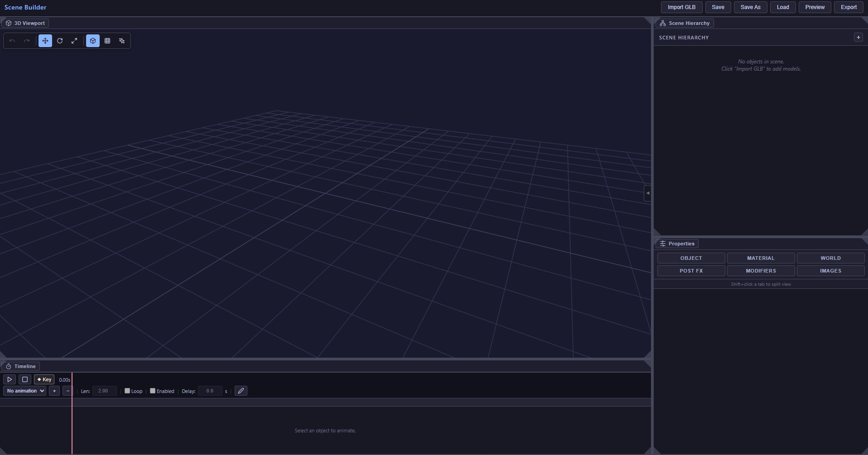Image resolution: width=868 pixels, height=455 pixels.
Task: Click the pencil edit icon in timeline
Action: coord(241,391)
